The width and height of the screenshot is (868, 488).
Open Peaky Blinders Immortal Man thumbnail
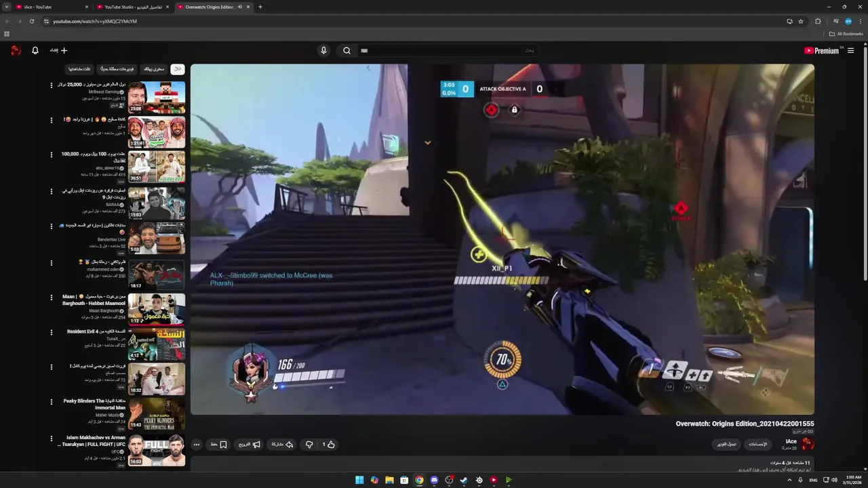[157, 414]
